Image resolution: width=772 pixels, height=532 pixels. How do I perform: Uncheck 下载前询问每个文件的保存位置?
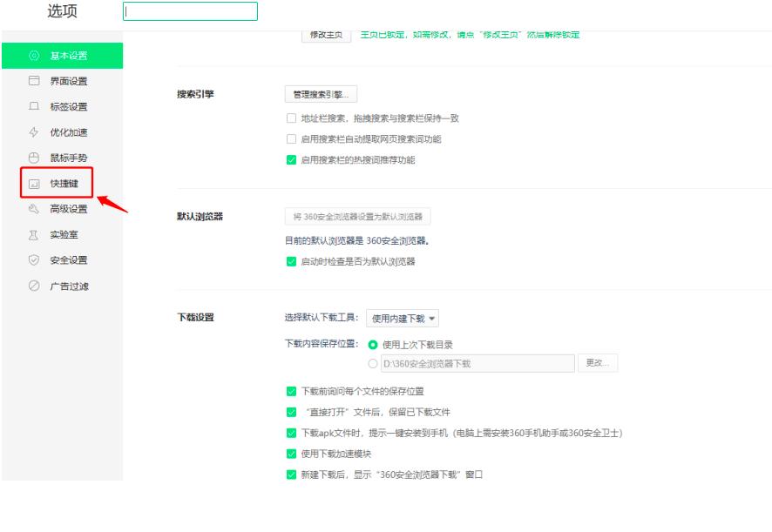point(291,391)
